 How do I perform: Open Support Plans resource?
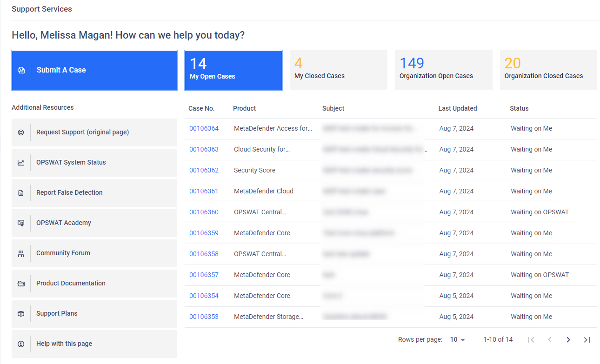[94, 314]
